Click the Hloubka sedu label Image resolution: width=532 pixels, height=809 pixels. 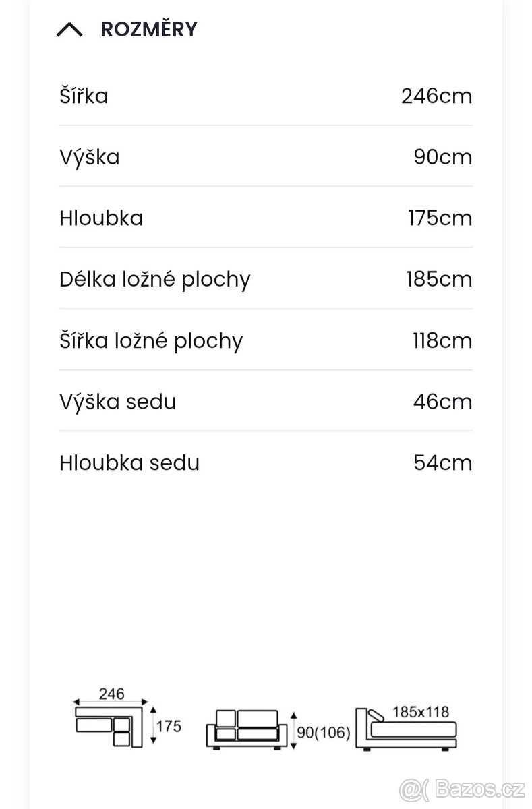(129, 463)
